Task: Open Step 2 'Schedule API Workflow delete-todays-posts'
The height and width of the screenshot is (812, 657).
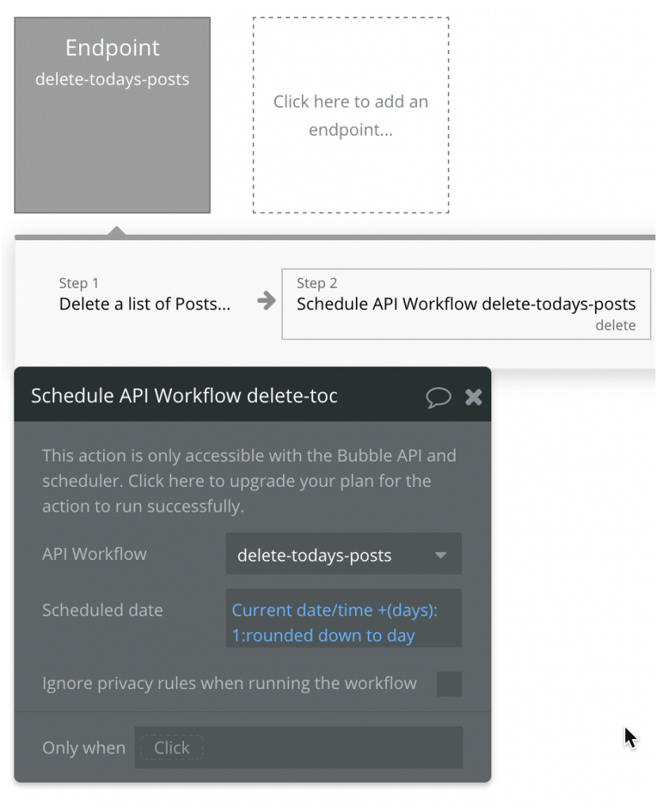Action: pos(465,304)
